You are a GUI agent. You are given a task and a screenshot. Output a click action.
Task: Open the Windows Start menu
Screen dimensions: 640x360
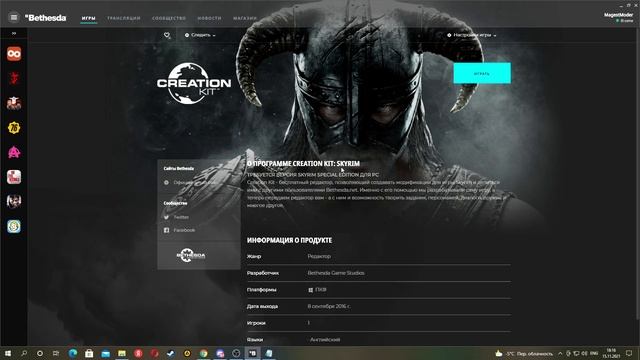8,353
